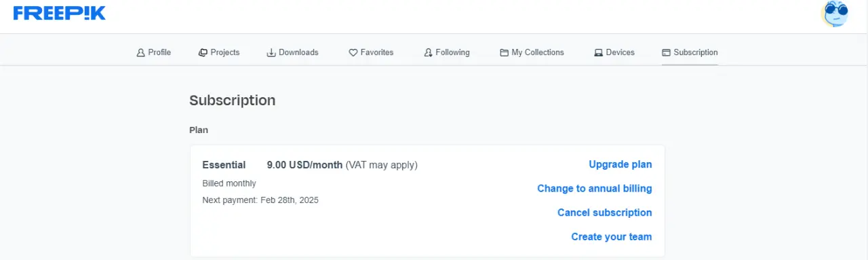This screenshot has width=868, height=260.
Task: Click the Freepik logo
Action: (60, 14)
